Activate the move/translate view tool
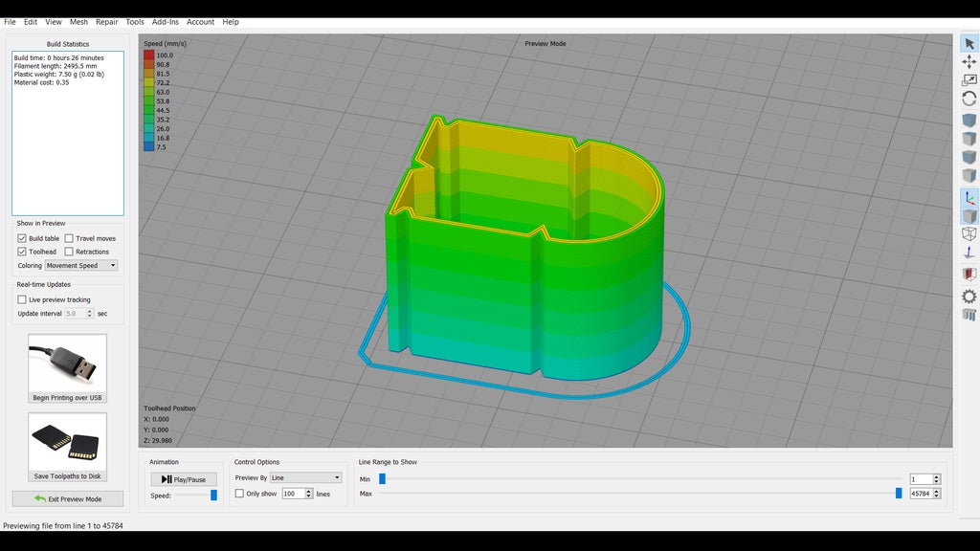980x551 pixels. pyautogui.click(x=969, y=61)
